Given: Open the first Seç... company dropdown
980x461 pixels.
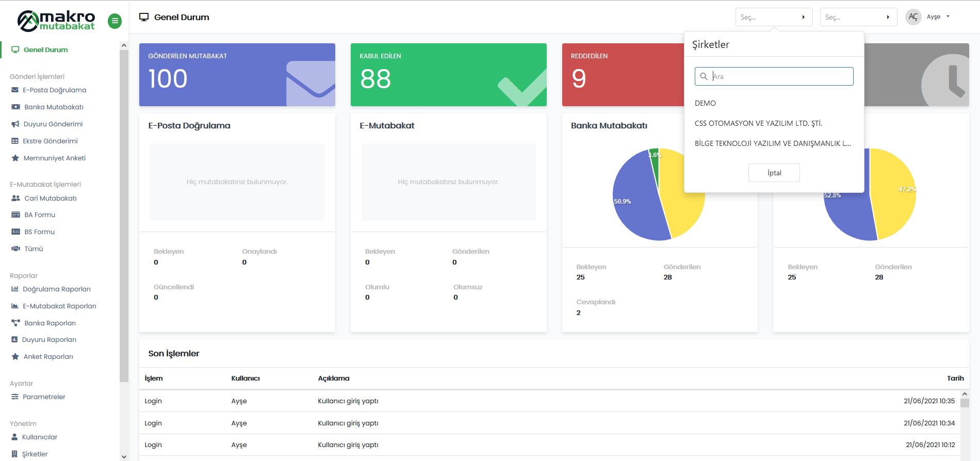Looking at the screenshot, I should click(x=773, y=17).
